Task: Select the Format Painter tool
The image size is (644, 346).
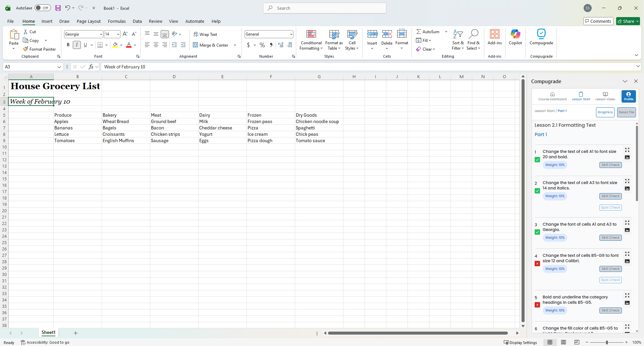Action: click(40, 49)
